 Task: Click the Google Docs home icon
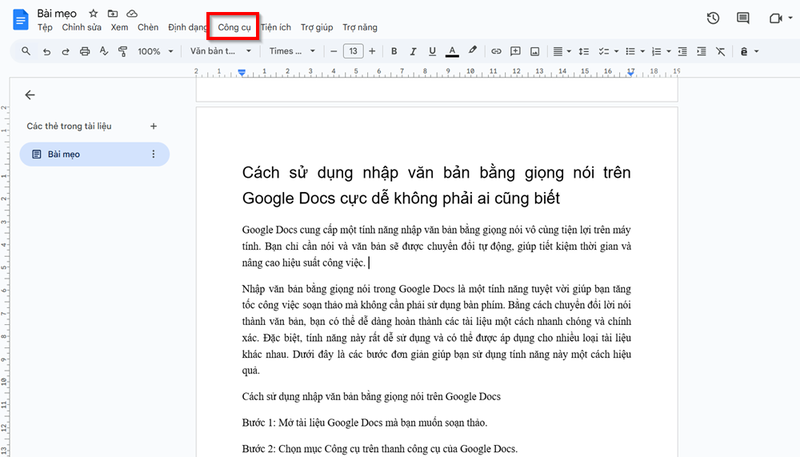pyautogui.click(x=20, y=19)
